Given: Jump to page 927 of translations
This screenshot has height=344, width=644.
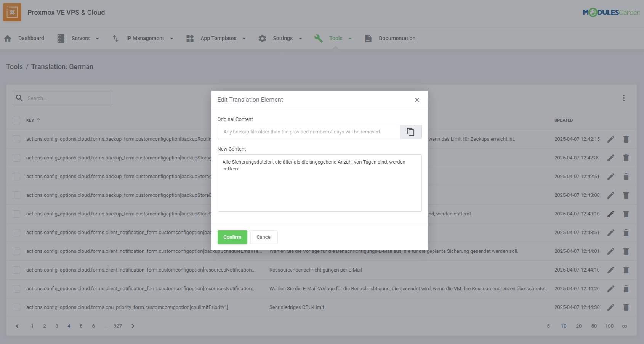Looking at the screenshot, I should (x=117, y=326).
